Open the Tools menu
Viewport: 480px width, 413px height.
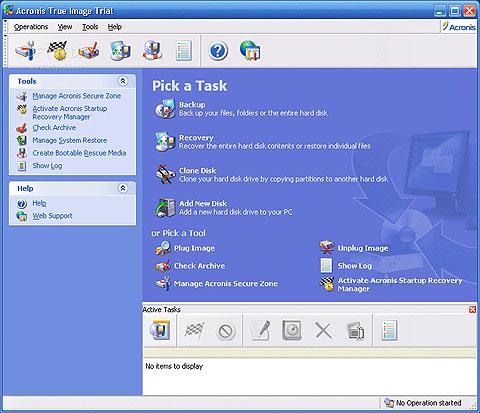(90, 27)
